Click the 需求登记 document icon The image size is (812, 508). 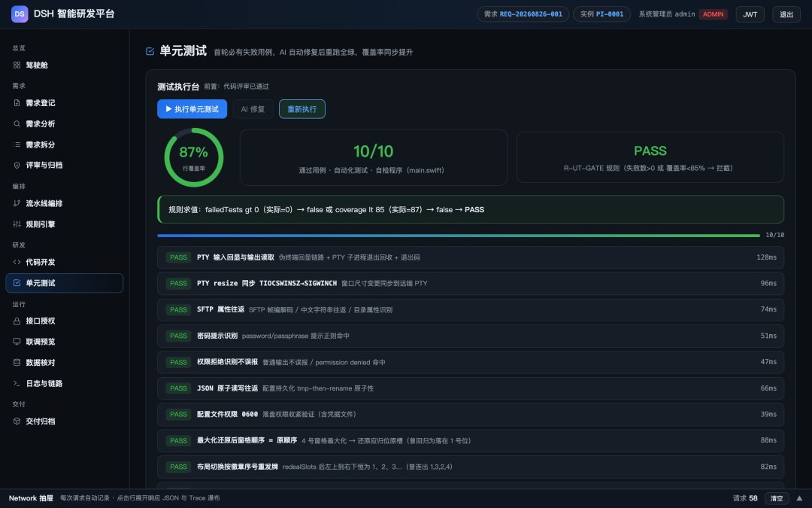coord(17,102)
